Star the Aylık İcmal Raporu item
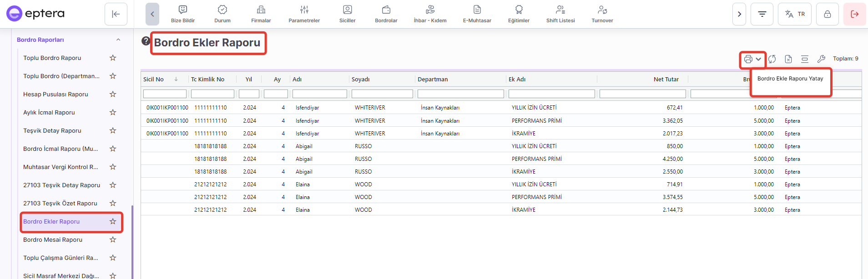The width and height of the screenshot is (868, 279). point(113,112)
